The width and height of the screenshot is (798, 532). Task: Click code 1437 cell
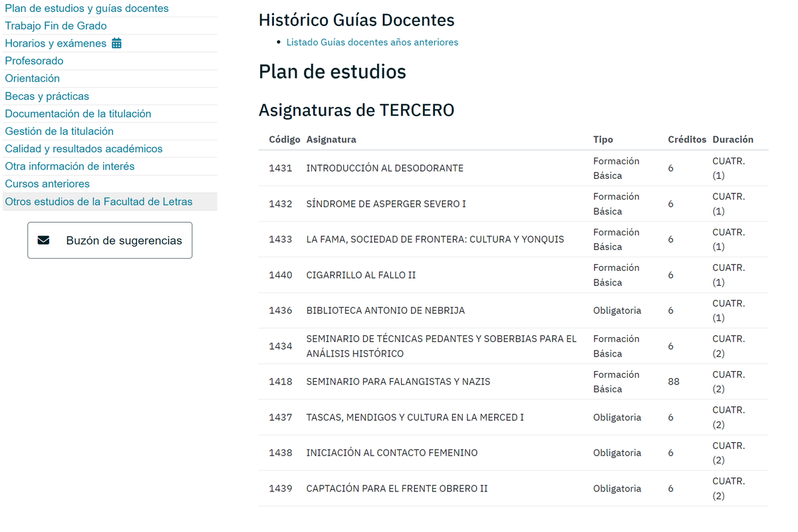click(x=281, y=417)
